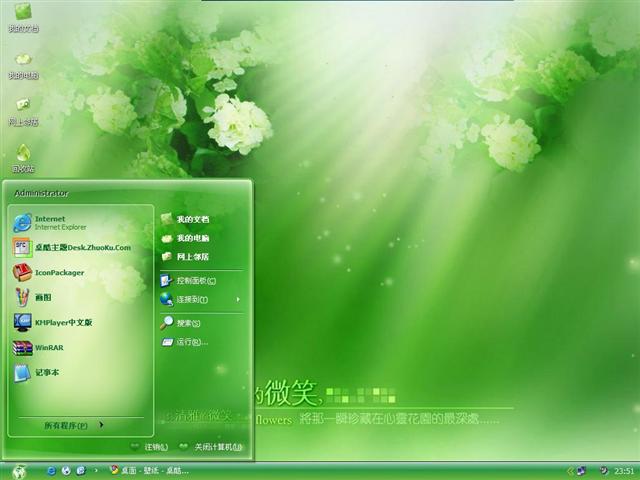Open WinRAR from start menu
This screenshot has height=480, width=640.
click(x=80, y=348)
